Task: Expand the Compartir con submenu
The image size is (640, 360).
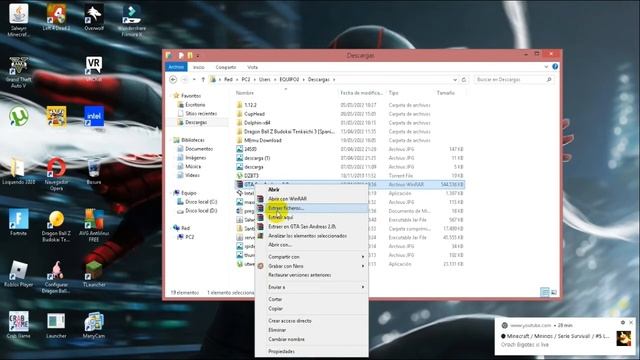Action: coord(311,257)
